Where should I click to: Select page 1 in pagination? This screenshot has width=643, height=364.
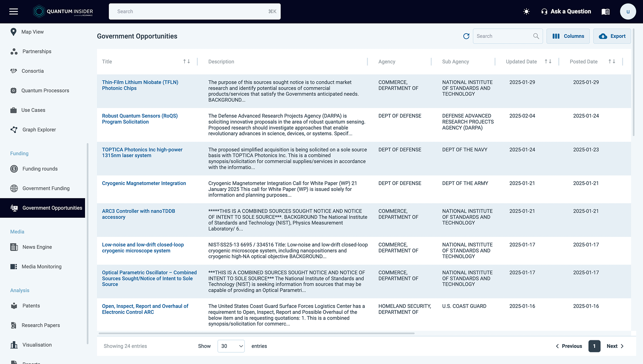click(594, 346)
